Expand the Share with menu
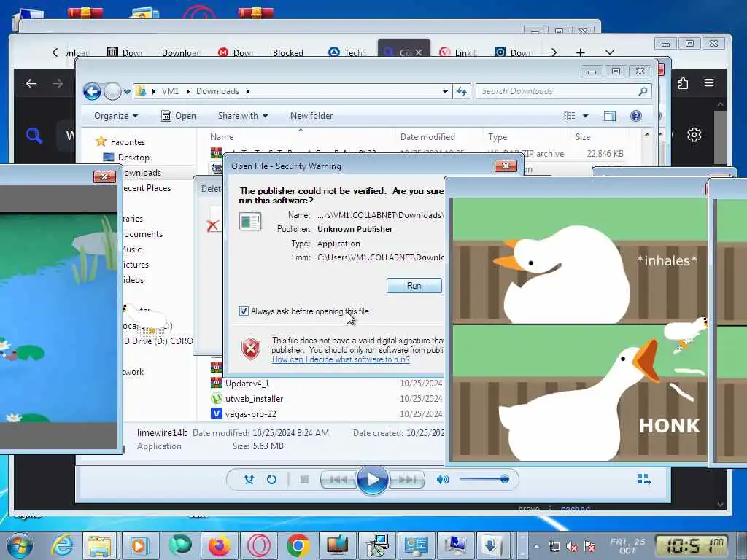This screenshot has width=747, height=560. pyautogui.click(x=242, y=116)
